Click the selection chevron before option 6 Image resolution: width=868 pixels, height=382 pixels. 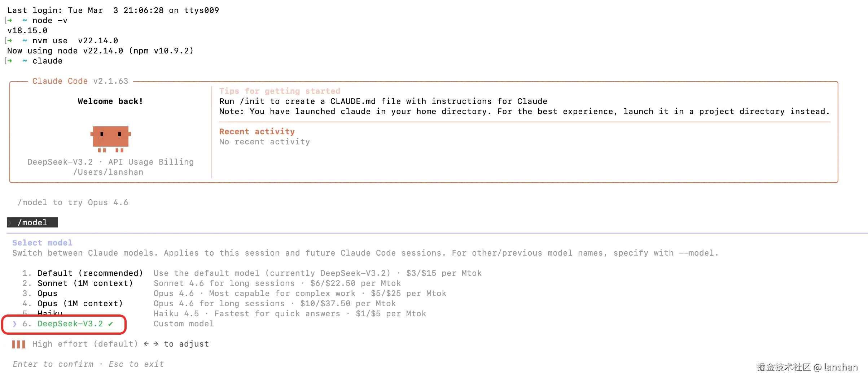[x=14, y=324]
